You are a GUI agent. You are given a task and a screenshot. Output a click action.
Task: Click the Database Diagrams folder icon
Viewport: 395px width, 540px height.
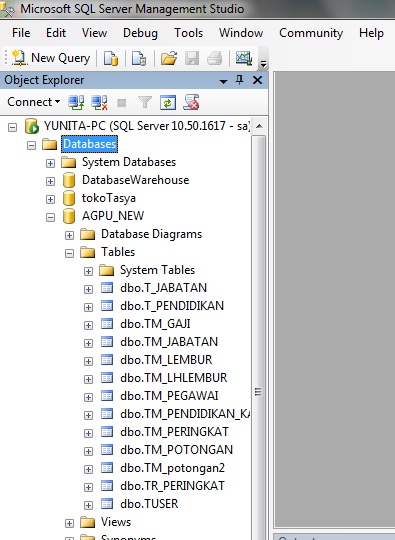87,234
